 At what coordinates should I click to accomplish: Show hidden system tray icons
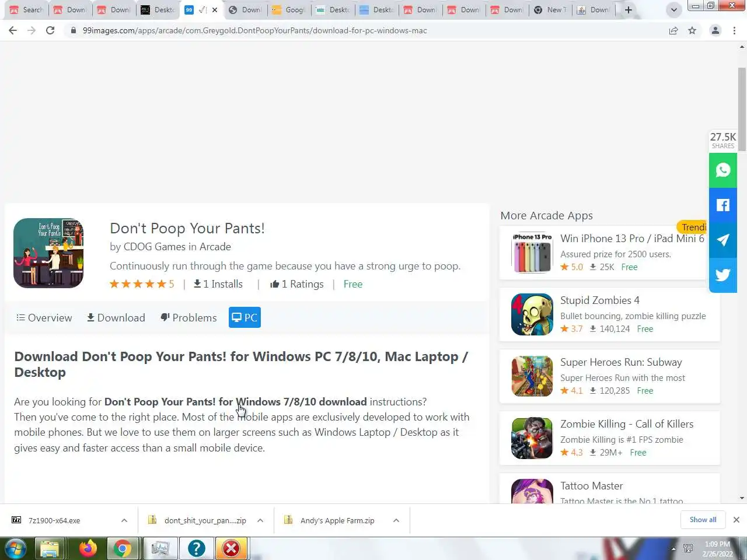[x=673, y=549]
